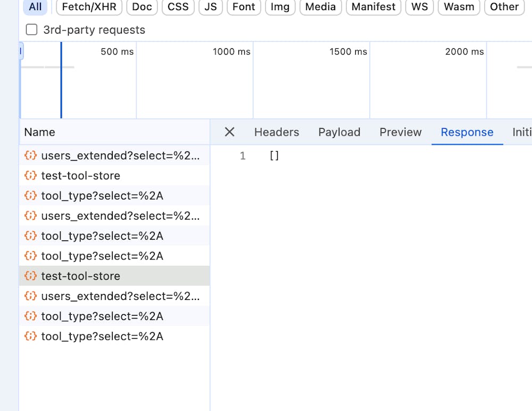
Task: Select the All filter chip
Action: tap(35, 7)
